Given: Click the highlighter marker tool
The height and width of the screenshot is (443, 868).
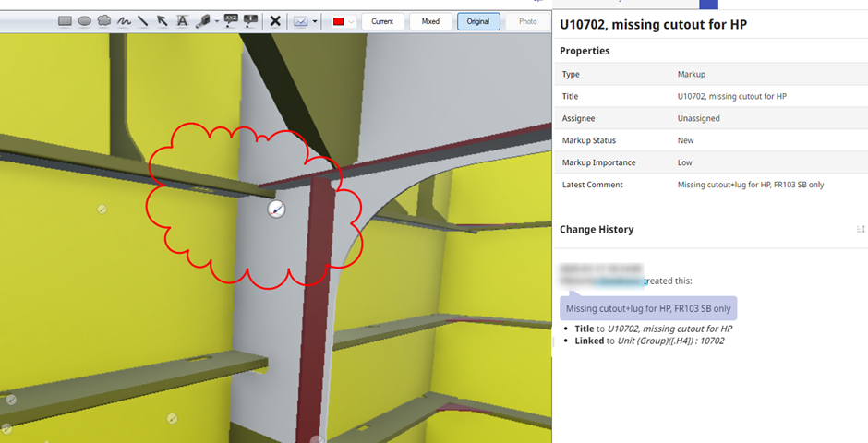Looking at the screenshot, I should point(202,20).
